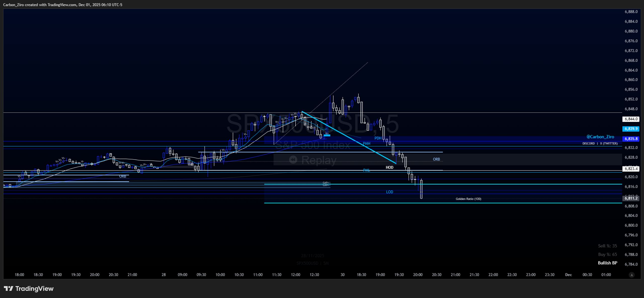Click the 6,823.4 price tag
Screen dimensions: 644x298
click(x=631, y=169)
